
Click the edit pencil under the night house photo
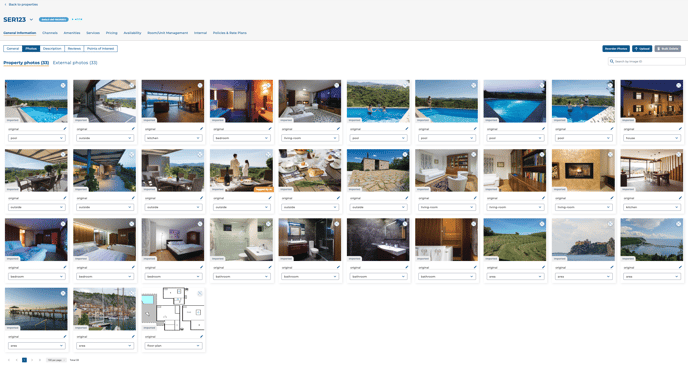(x=680, y=129)
